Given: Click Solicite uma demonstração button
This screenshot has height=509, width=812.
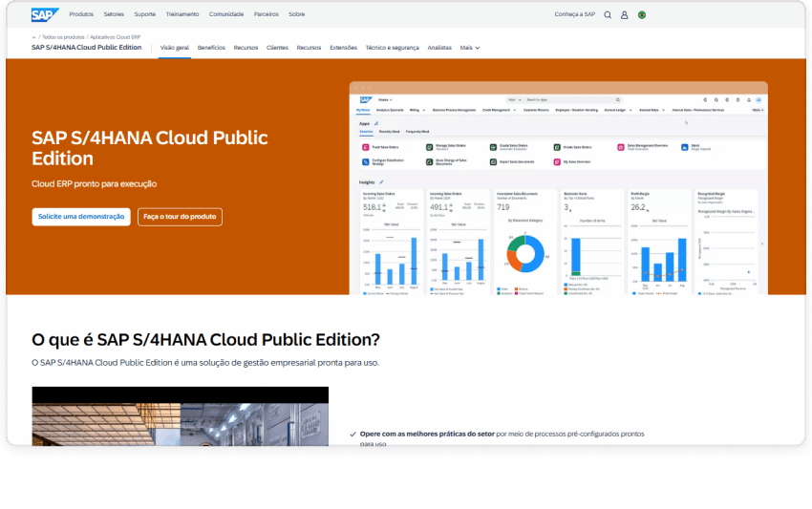Looking at the screenshot, I should [81, 217].
